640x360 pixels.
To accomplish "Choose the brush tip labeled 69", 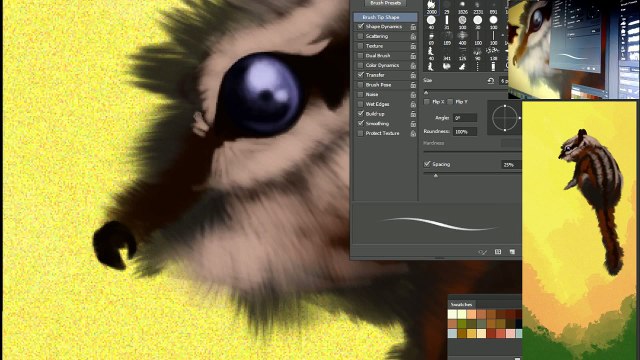I will pyautogui.click(x=431, y=38).
